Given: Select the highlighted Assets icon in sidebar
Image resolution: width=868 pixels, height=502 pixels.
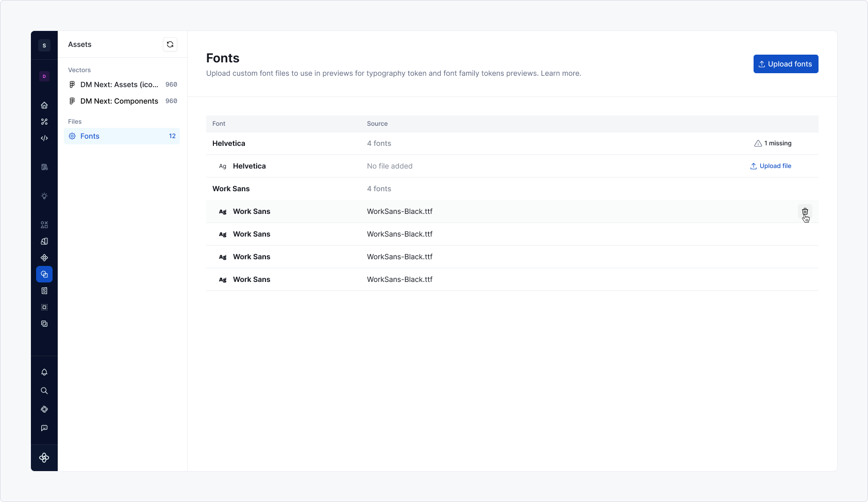Looking at the screenshot, I should [x=44, y=274].
